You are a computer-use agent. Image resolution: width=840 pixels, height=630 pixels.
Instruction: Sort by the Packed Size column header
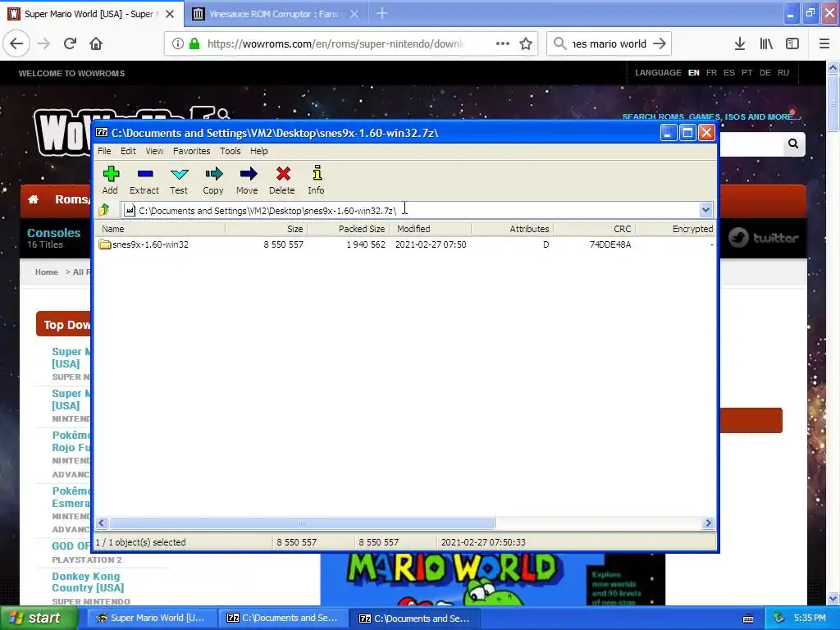[x=349, y=229]
